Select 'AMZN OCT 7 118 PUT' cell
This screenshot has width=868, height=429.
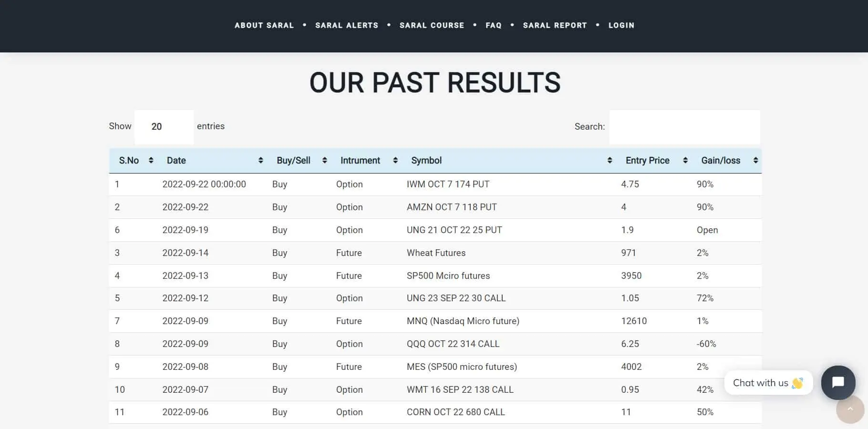452,207
